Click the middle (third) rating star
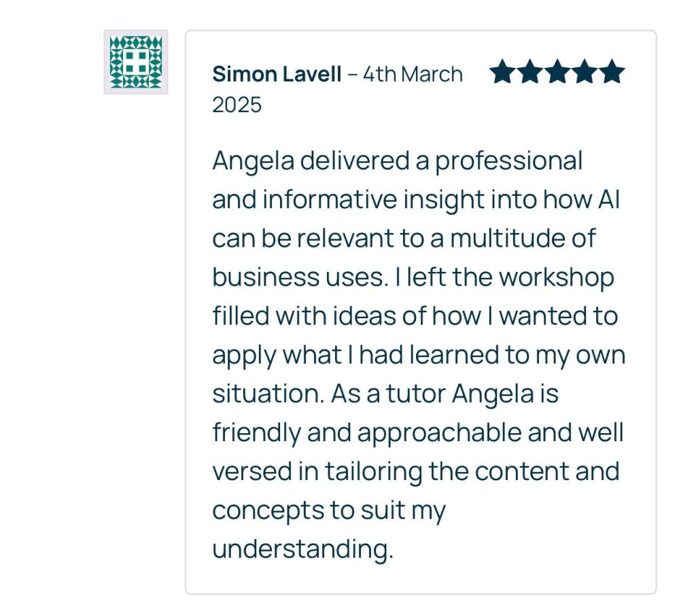The image size is (696, 616). [x=557, y=72]
